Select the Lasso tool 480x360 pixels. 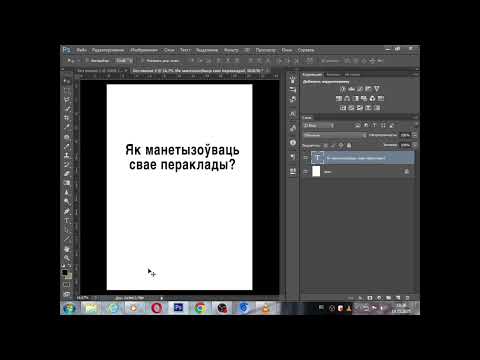click(67, 99)
